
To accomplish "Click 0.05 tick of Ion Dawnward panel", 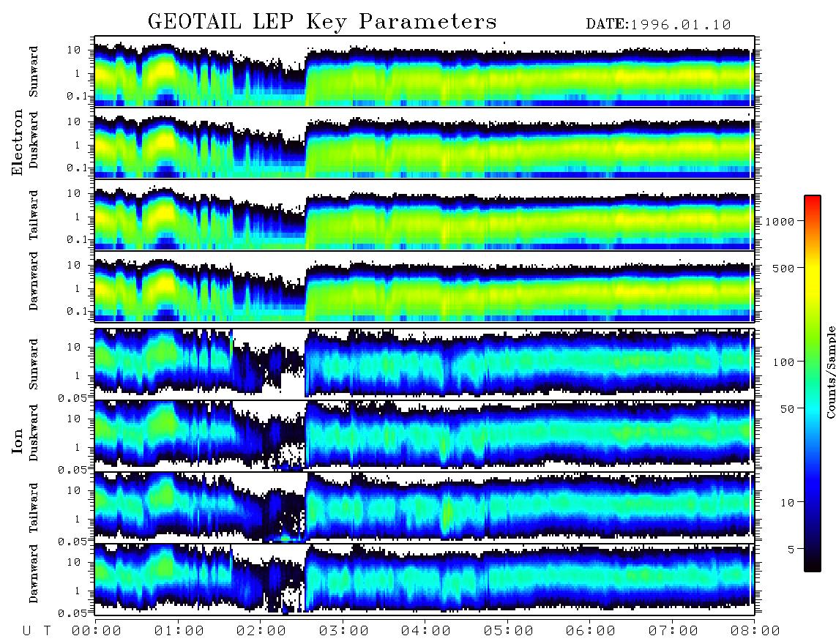I will (x=72, y=613).
